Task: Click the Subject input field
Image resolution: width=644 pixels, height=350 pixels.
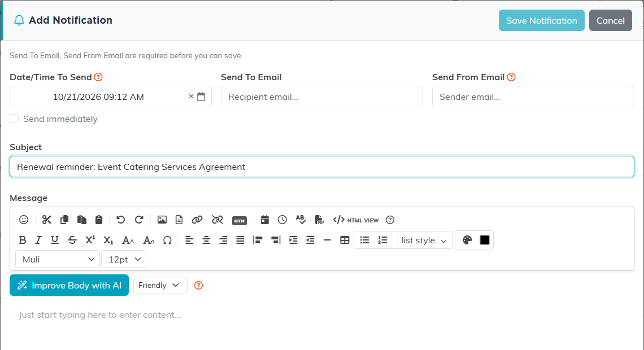Action: [x=322, y=167]
